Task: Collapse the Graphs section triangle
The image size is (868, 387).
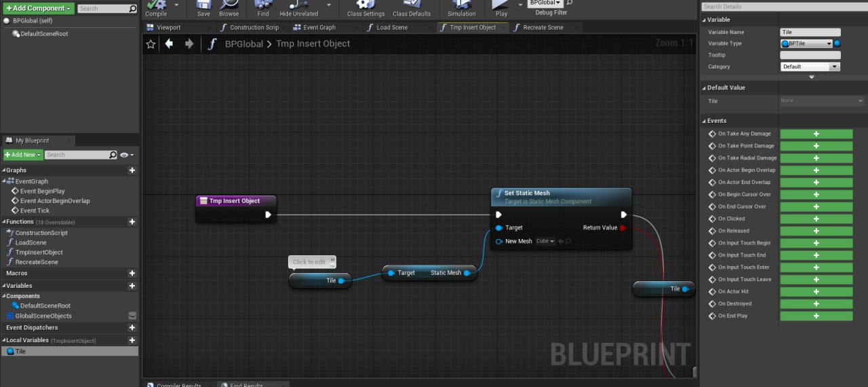Action: click(3, 170)
